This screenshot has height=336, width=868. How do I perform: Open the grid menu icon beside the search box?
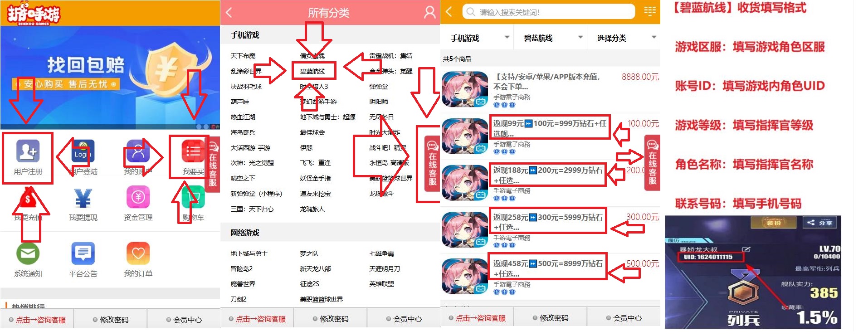click(650, 11)
